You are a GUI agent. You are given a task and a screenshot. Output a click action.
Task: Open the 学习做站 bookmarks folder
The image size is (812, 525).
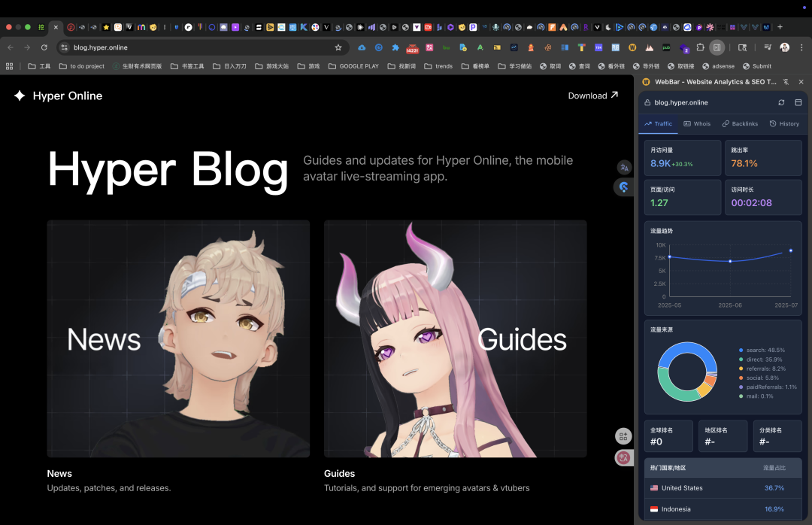tap(515, 66)
